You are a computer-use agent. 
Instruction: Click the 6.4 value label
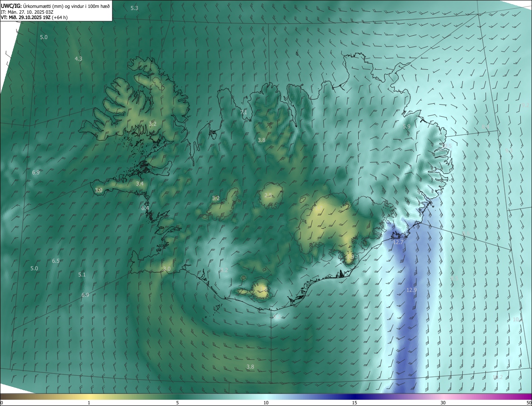point(145,208)
